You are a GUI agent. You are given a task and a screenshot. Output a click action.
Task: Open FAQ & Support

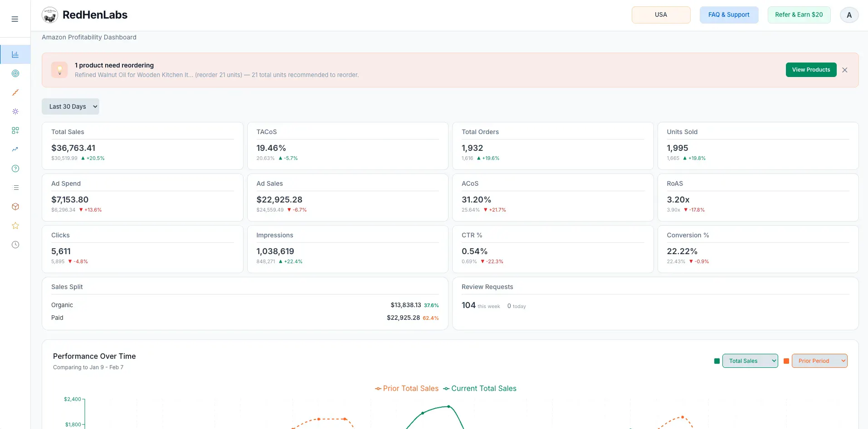click(729, 15)
